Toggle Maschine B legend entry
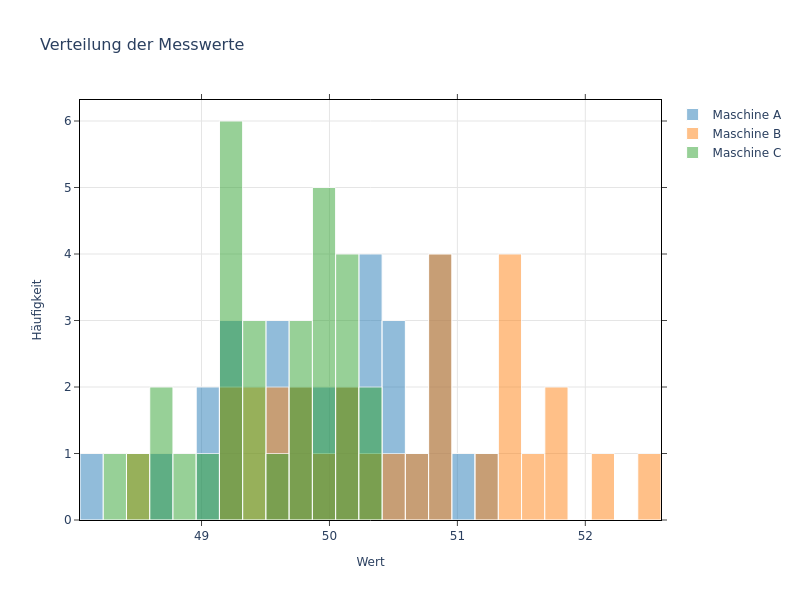The height and width of the screenshot is (600, 800). (734, 134)
